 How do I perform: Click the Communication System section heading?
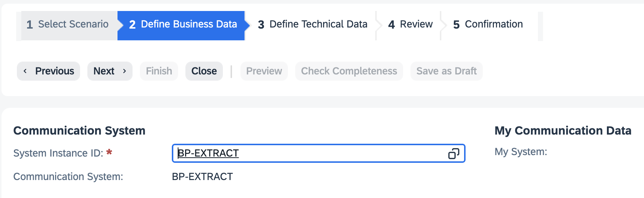pyautogui.click(x=79, y=131)
